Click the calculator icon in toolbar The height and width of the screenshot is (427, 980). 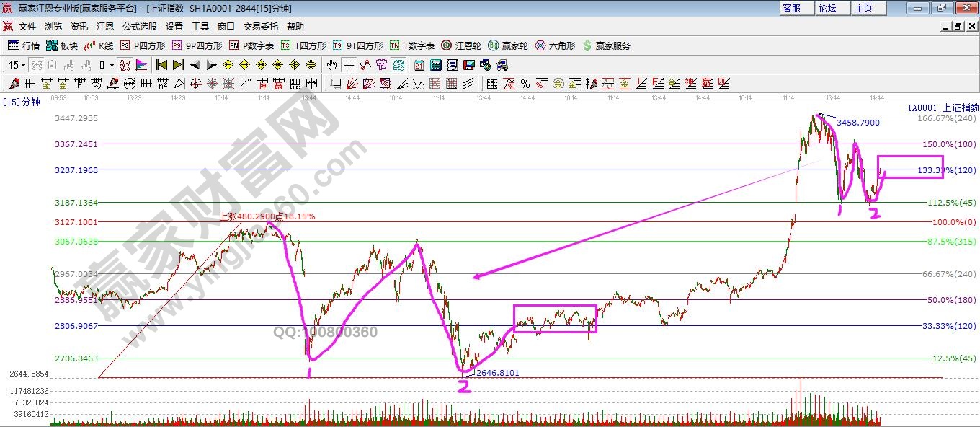[x=435, y=65]
